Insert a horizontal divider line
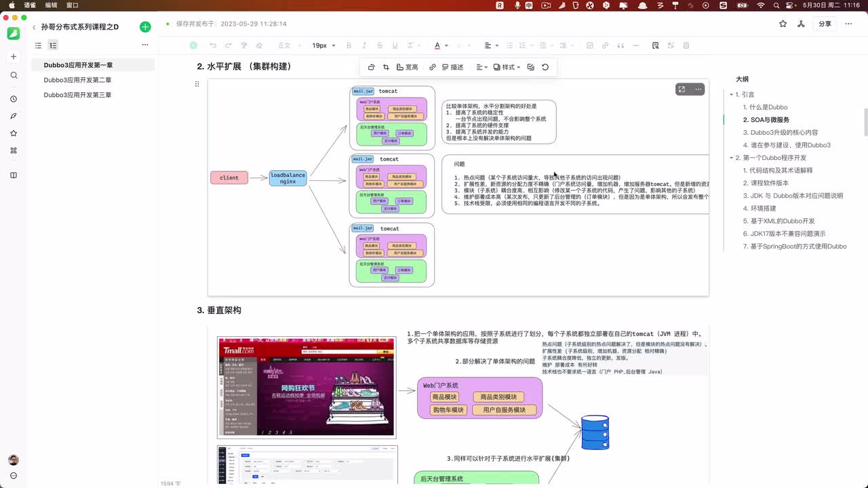This screenshot has width=868, height=488. point(636,45)
